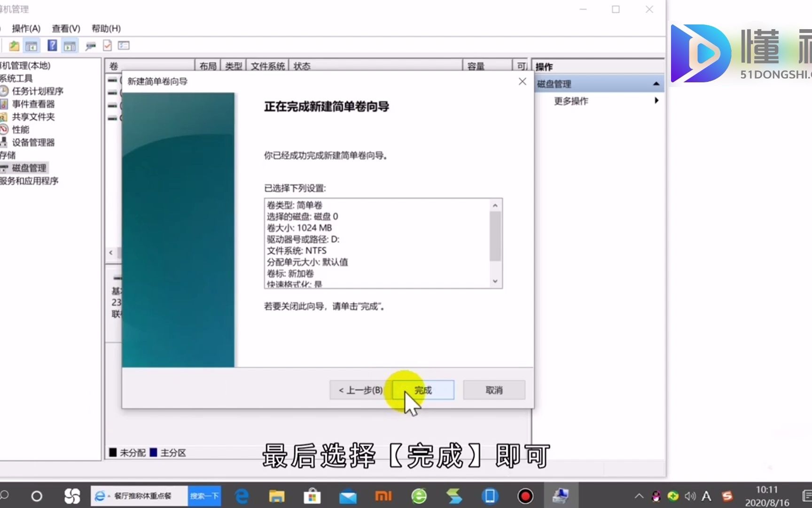Screen dimensions: 812x508
Task: Click scroll-down arrow in settings list
Action: pyautogui.click(x=495, y=281)
